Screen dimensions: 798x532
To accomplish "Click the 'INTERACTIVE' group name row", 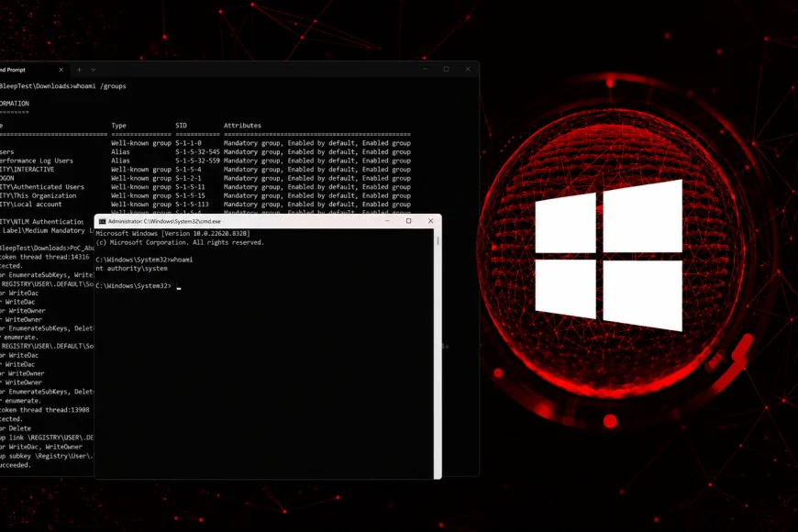I will point(27,169).
